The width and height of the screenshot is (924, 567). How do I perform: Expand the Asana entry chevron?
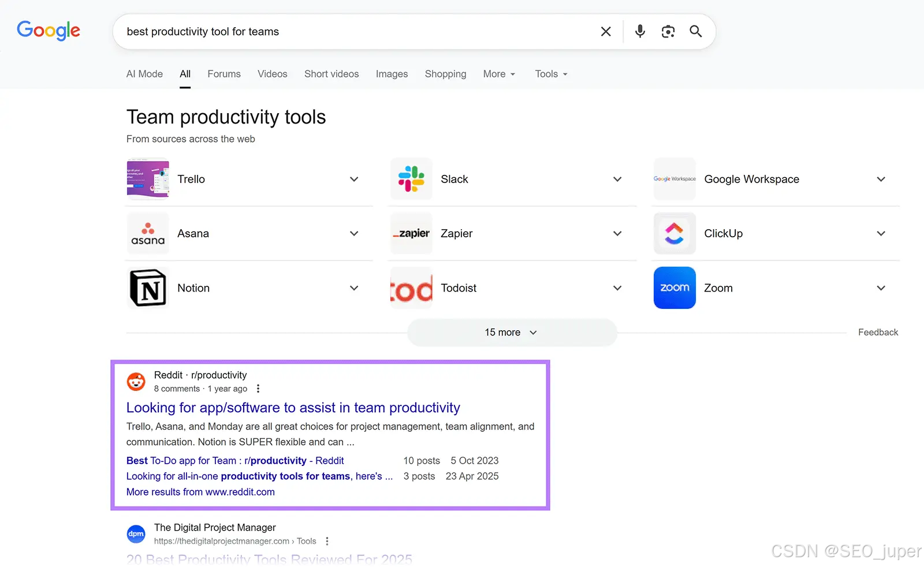354,233
